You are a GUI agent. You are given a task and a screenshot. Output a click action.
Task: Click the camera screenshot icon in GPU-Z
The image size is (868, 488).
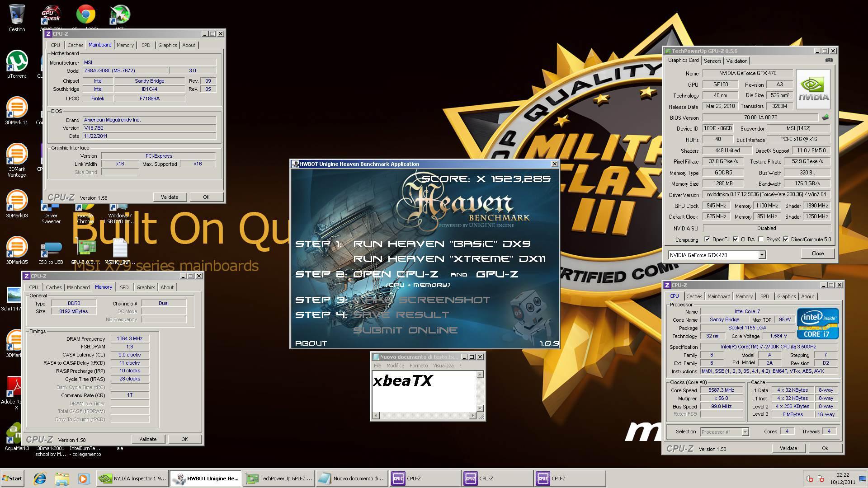pos(829,60)
